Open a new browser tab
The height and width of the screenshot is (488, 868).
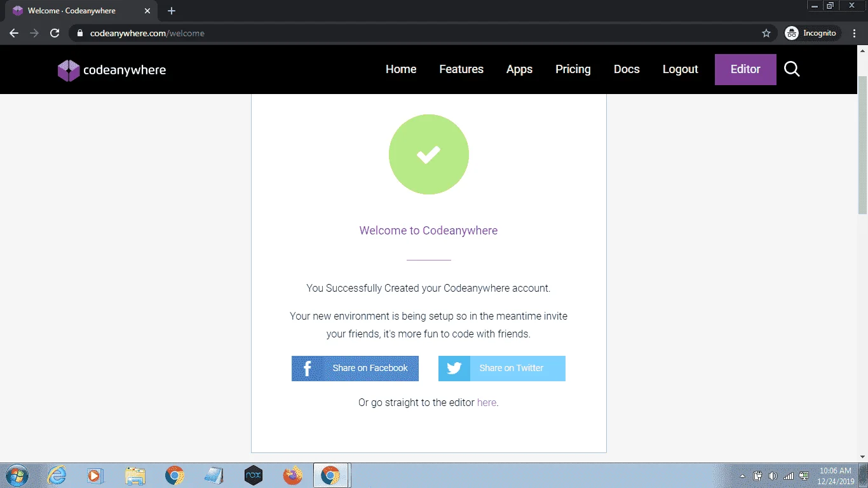(172, 11)
